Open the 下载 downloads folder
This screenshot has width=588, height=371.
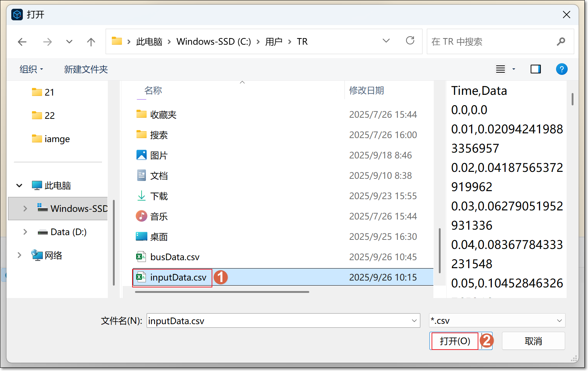click(159, 196)
